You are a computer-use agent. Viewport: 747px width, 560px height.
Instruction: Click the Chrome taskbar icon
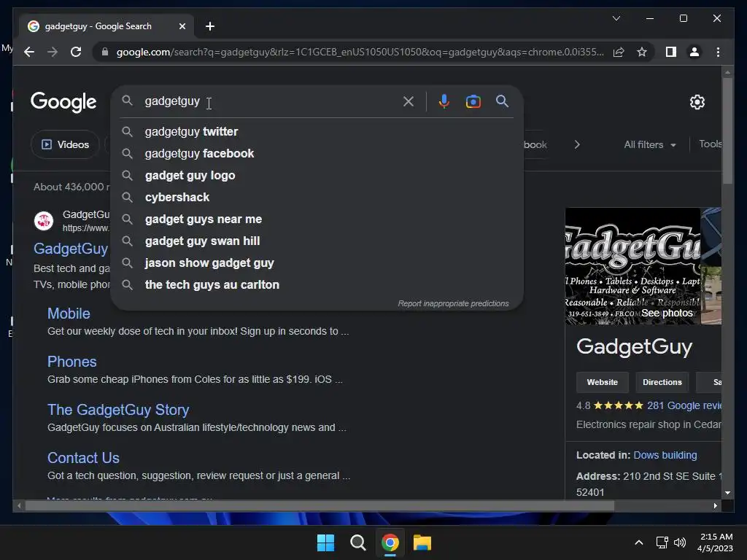click(x=390, y=542)
